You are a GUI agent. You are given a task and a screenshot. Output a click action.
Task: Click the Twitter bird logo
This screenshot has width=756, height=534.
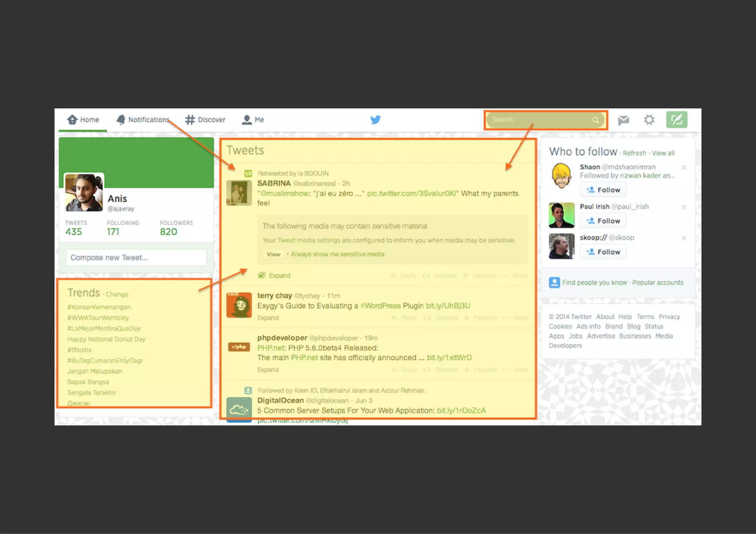coord(375,120)
